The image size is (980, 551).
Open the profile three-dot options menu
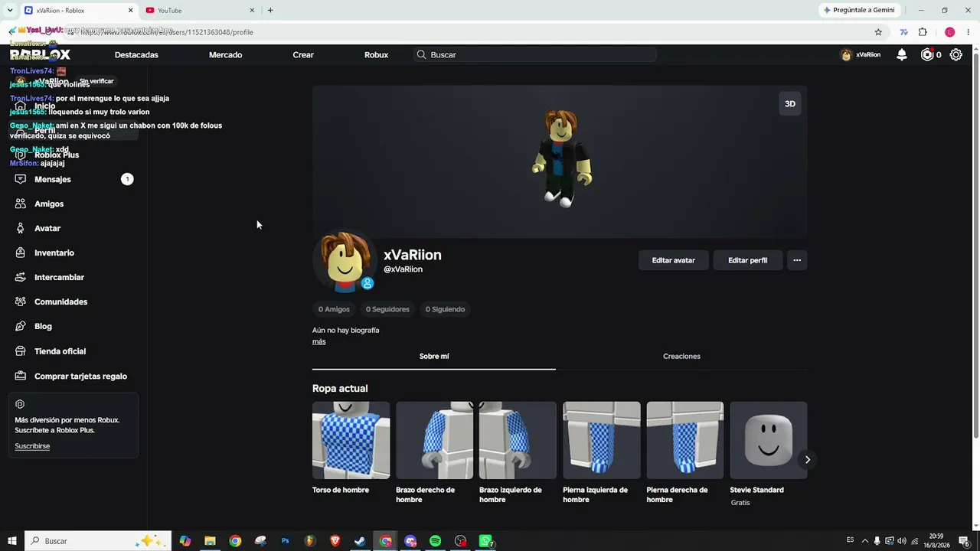(797, 260)
